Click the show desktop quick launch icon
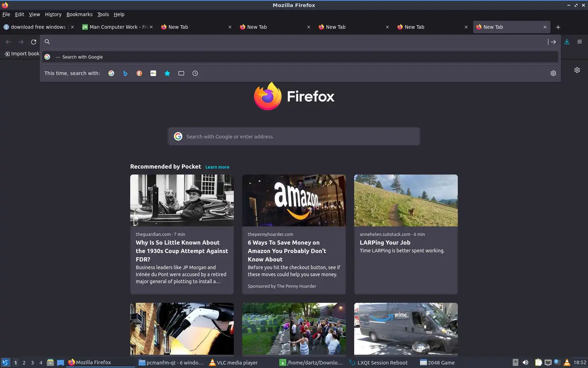Viewport: 588px width, 368px height. (61, 362)
